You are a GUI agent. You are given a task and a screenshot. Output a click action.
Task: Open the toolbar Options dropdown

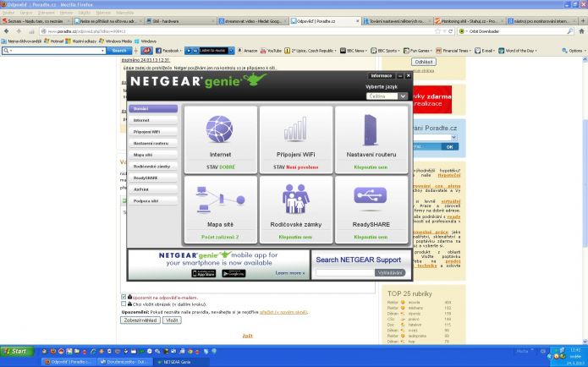pyautogui.click(x=573, y=51)
